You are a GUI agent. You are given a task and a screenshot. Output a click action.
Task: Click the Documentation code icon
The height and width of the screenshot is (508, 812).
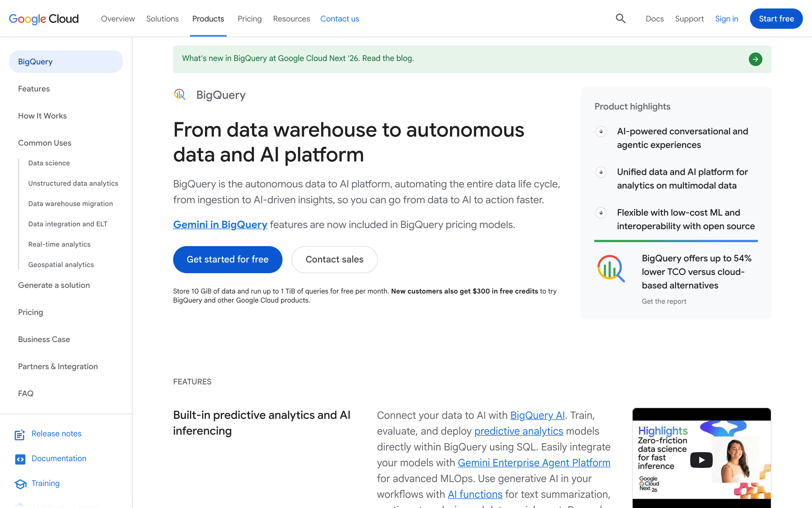pos(20,459)
